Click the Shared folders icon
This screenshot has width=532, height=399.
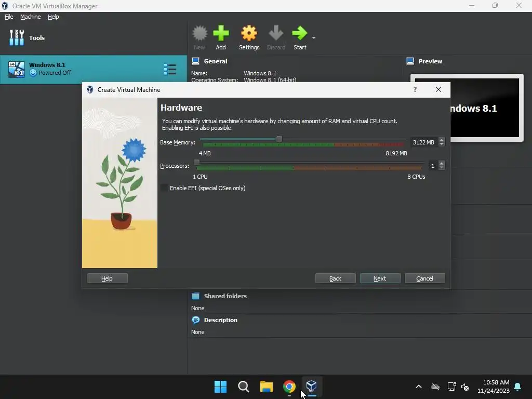[195, 296]
